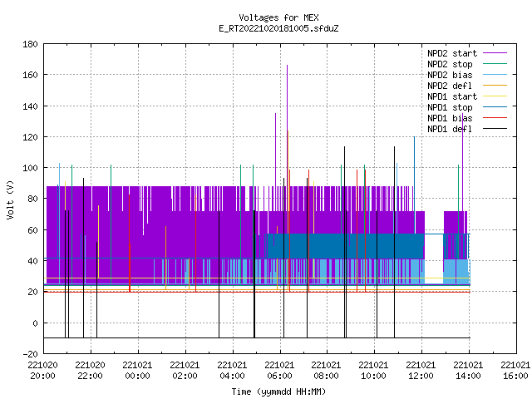Screen dimensions: 532x399
Task: Click the Y-axis tick value 60
Action: click(32, 230)
